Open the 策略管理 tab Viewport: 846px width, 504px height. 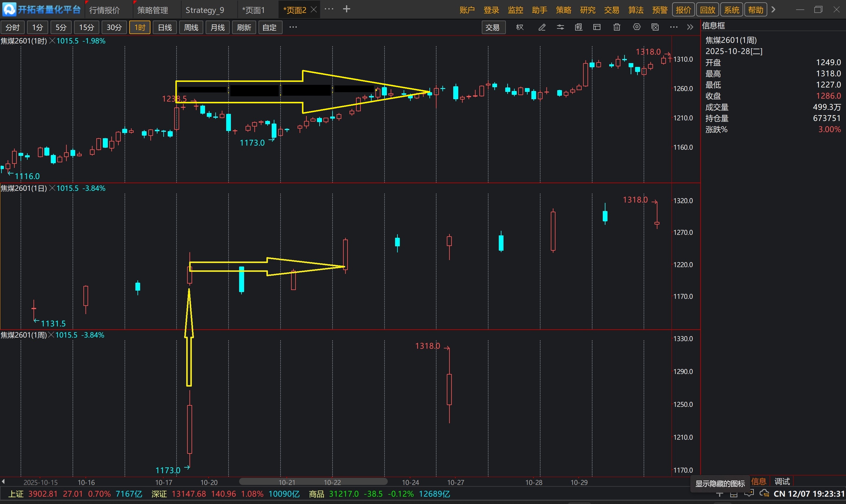click(152, 10)
